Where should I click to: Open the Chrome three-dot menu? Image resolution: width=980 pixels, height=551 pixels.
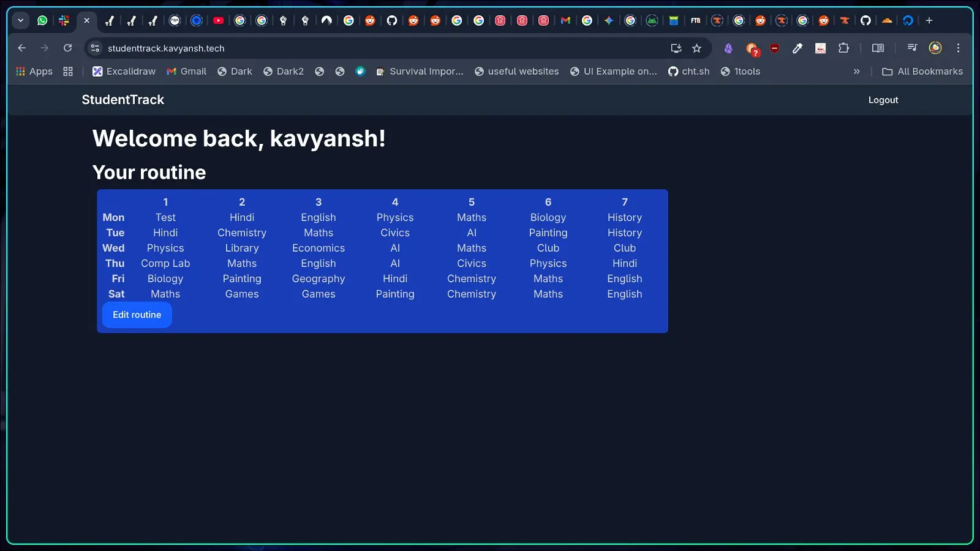pos(959,48)
